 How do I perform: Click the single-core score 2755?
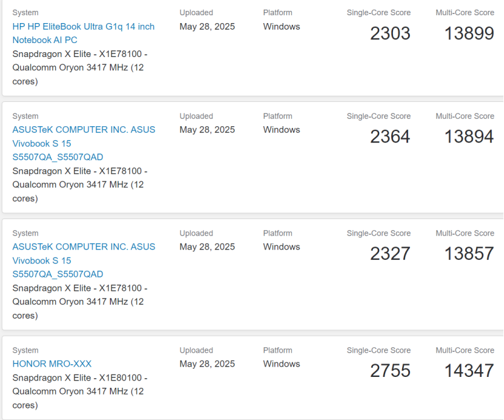[x=390, y=371]
